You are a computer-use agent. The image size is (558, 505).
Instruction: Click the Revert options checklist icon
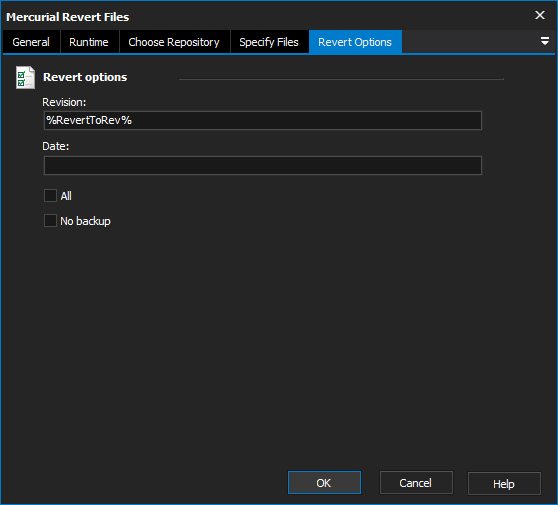[x=25, y=78]
